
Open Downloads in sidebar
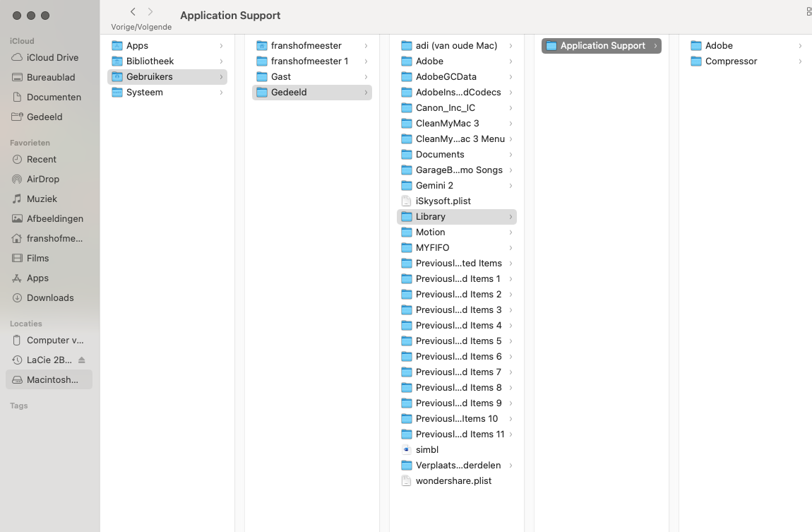(x=49, y=297)
